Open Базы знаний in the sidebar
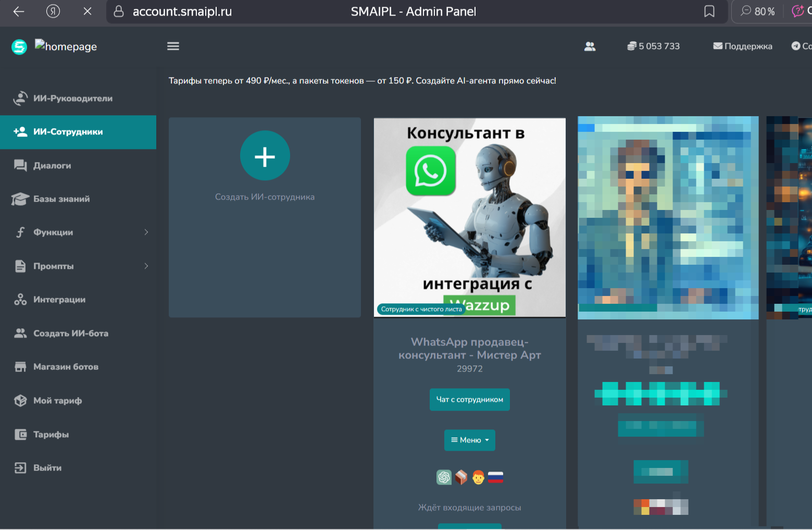Screen dimensions: 812x530 (x=78, y=199)
